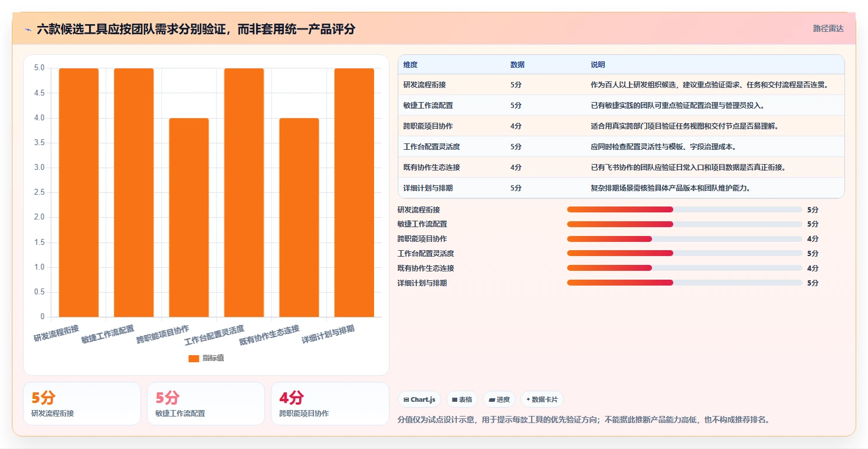This screenshot has width=868, height=449.
Task: Select the 研发流程衔接 table row cell
Action: pyautogui.click(x=425, y=85)
